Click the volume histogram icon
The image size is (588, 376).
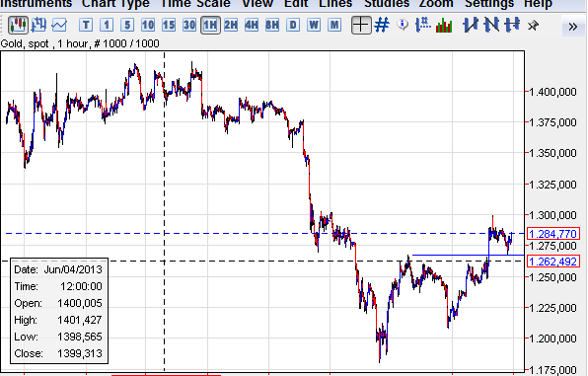[x=444, y=25]
